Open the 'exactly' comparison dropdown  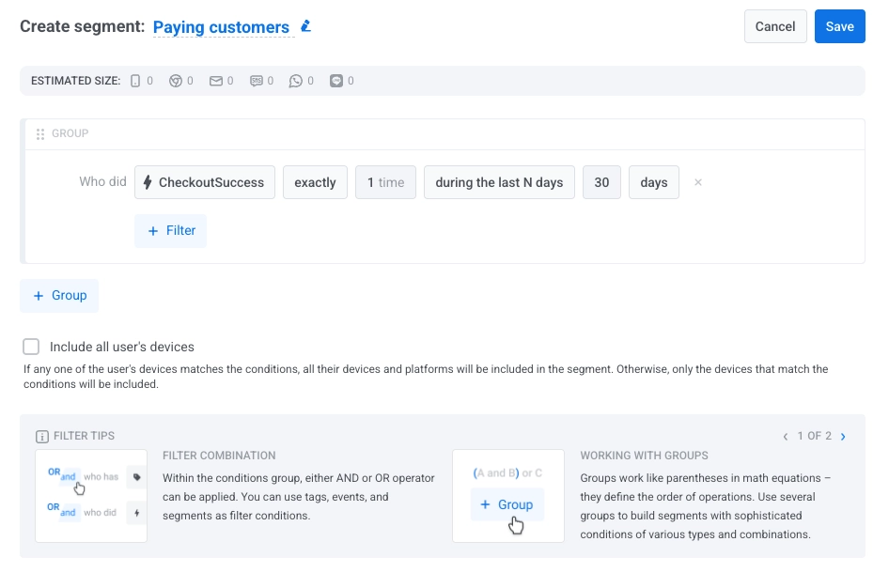tap(315, 182)
